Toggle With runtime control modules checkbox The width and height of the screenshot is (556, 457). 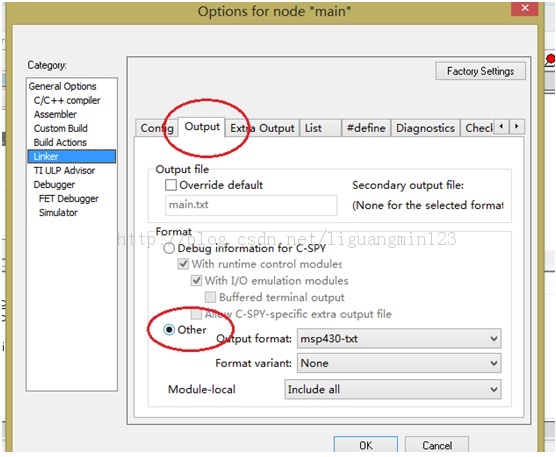(x=183, y=264)
